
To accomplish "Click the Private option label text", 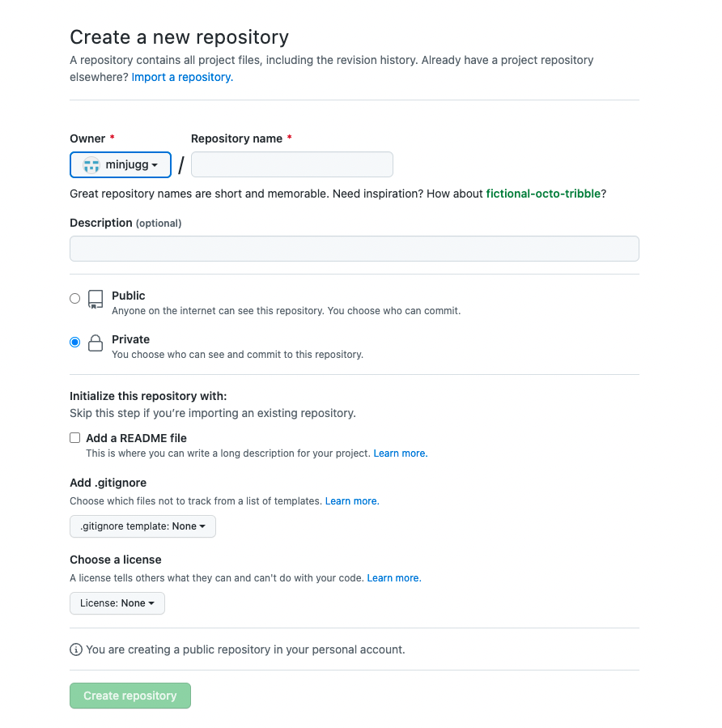I will (x=131, y=339).
